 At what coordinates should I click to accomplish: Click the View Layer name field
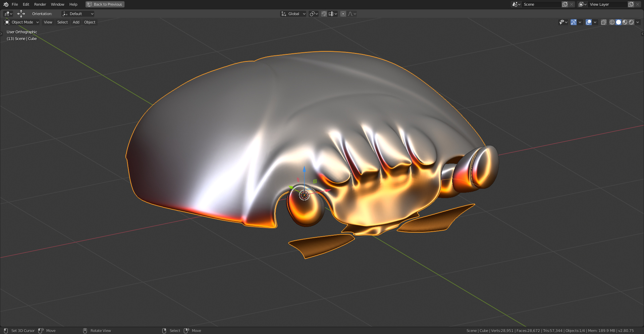[x=607, y=4]
